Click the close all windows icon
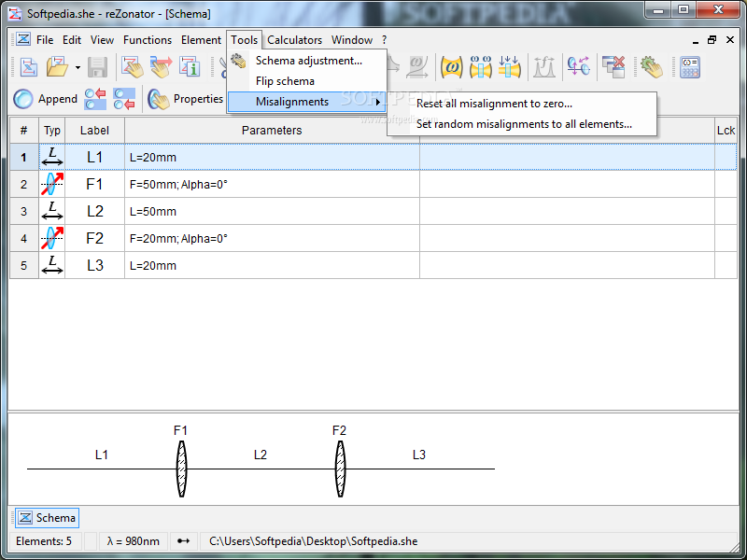 click(613, 67)
